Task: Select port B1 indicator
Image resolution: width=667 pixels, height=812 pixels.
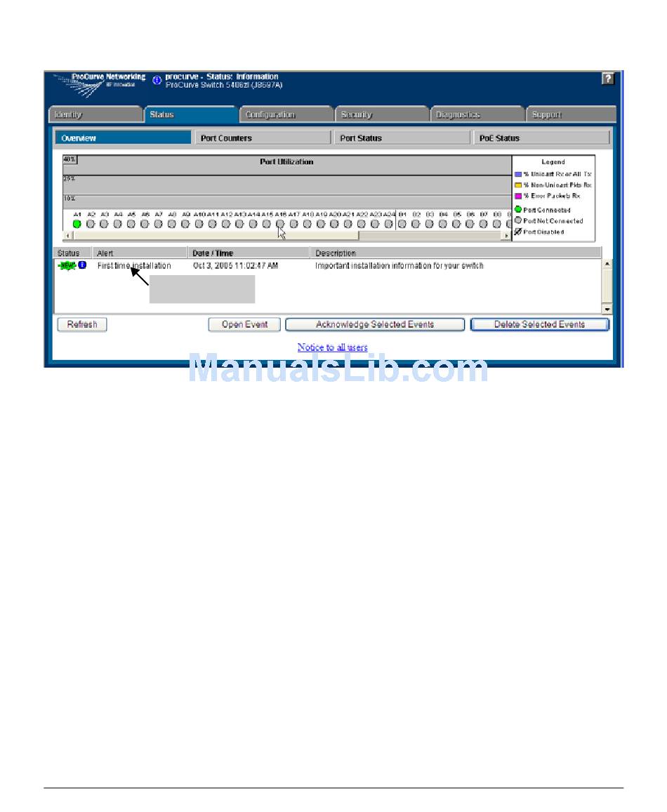Action: [x=402, y=224]
